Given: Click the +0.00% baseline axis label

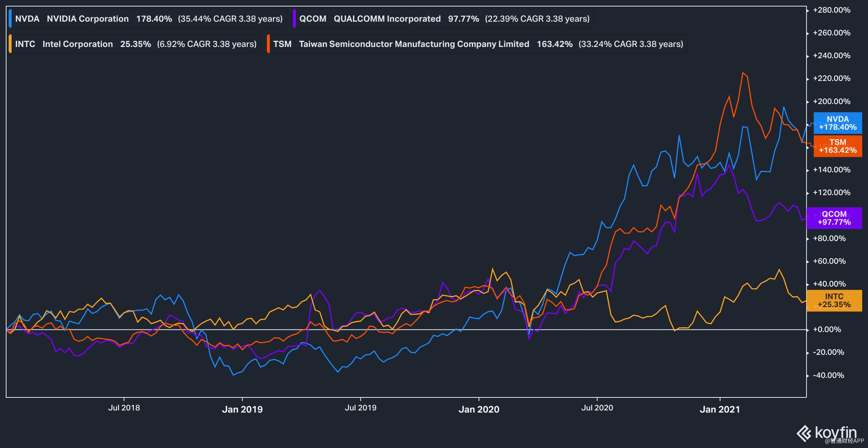Looking at the screenshot, I should pyautogui.click(x=827, y=329).
